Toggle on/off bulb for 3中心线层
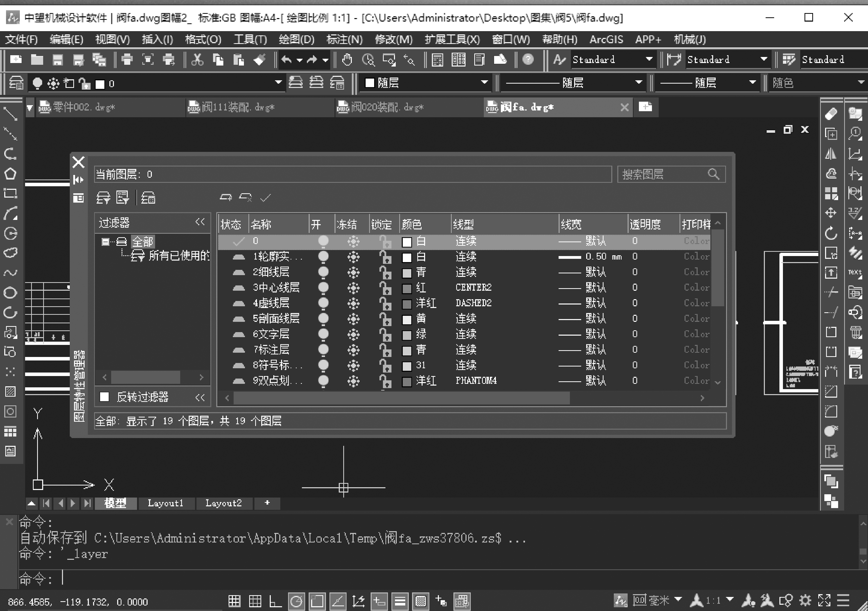Image resolution: width=868 pixels, height=611 pixels. [x=323, y=288]
